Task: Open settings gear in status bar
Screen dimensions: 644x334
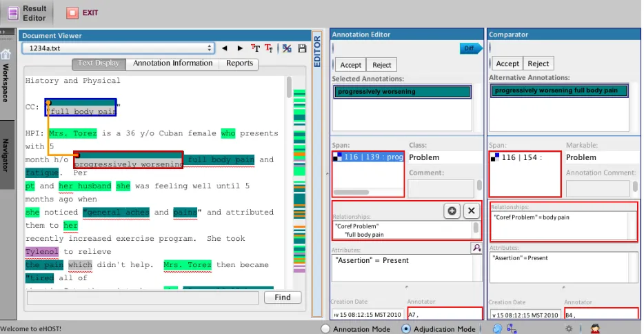Action: tap(569, 328)
